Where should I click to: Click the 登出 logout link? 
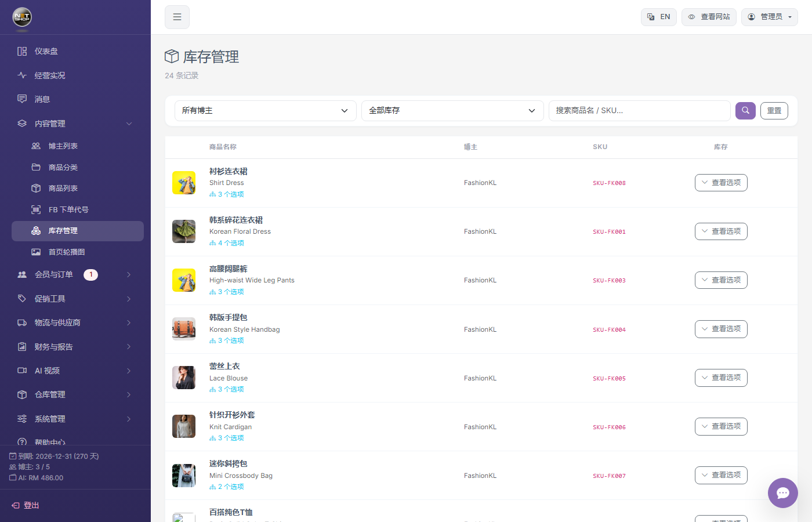pyautogui.click(x=26, y=506)
